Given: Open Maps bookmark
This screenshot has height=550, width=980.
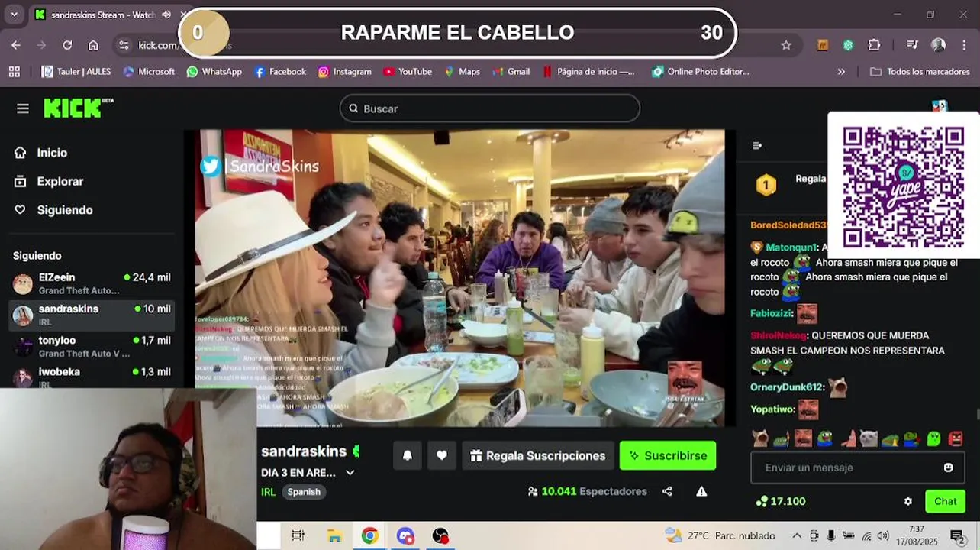Looking at the screenshot, I should click(462, 72).
